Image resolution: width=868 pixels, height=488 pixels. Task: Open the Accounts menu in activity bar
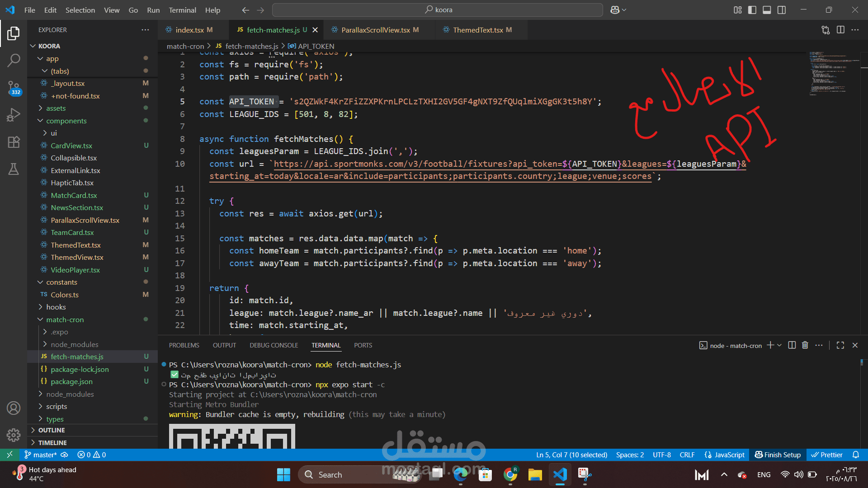(14, 408)
